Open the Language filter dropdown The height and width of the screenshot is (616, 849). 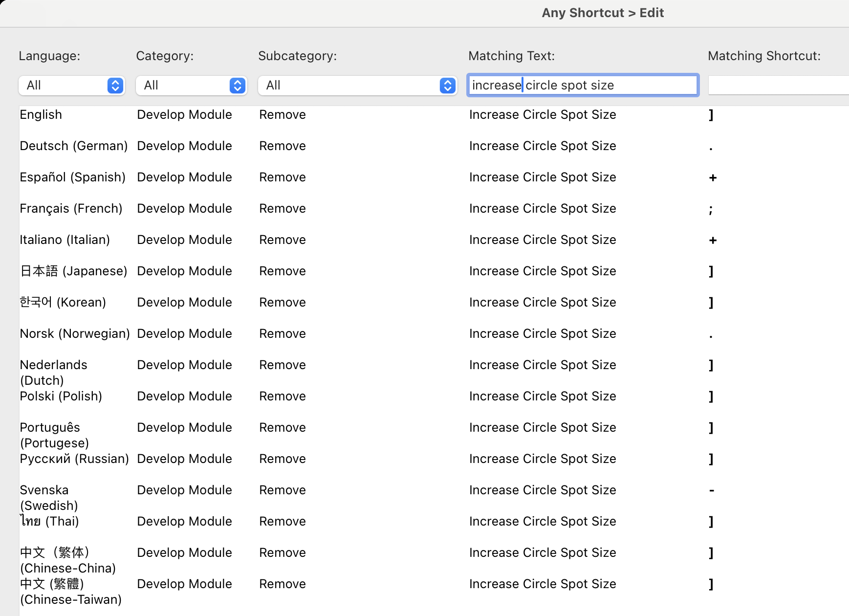[71, 85]
